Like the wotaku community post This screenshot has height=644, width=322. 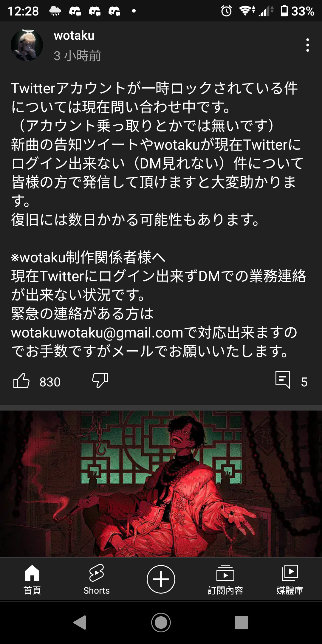[21, 381]
